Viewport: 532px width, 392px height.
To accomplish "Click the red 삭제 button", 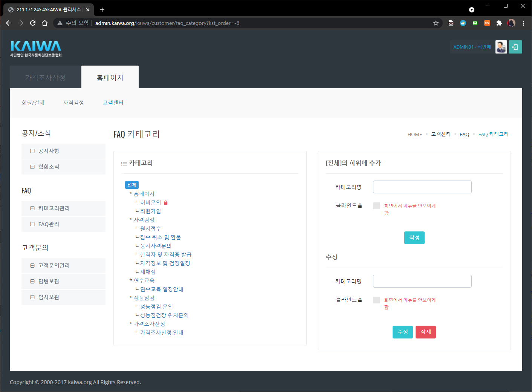I will (x=426, y=332).
